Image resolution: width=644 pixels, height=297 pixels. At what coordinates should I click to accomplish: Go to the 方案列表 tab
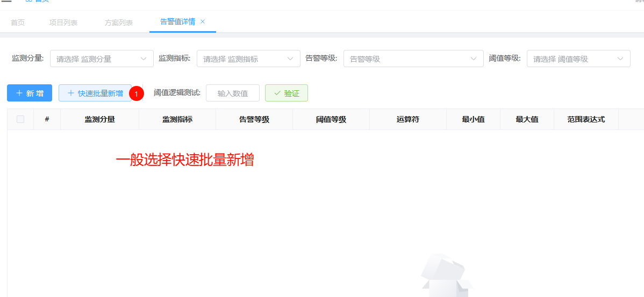(119, 23)
